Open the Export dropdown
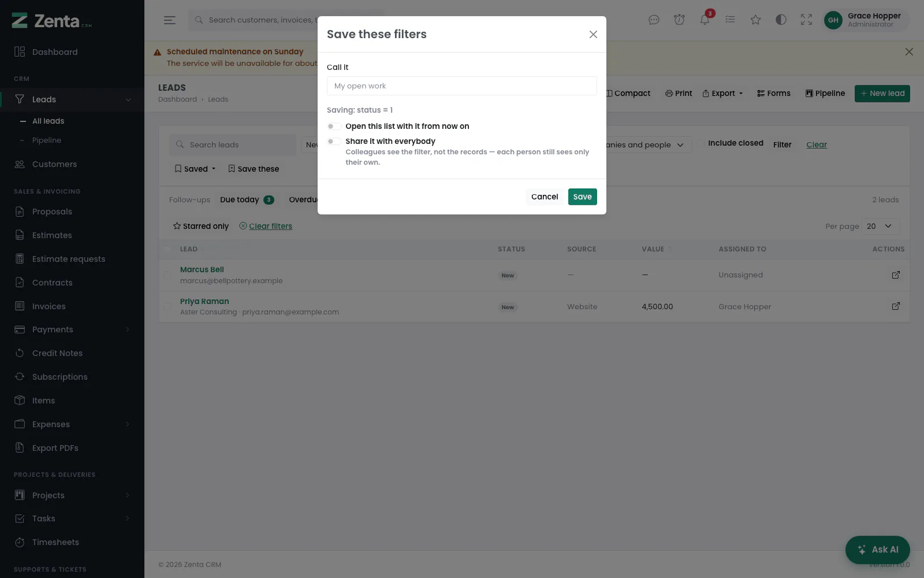Image resolution: width=924 pixels, height=578 pixels. [x=722, y=94]
